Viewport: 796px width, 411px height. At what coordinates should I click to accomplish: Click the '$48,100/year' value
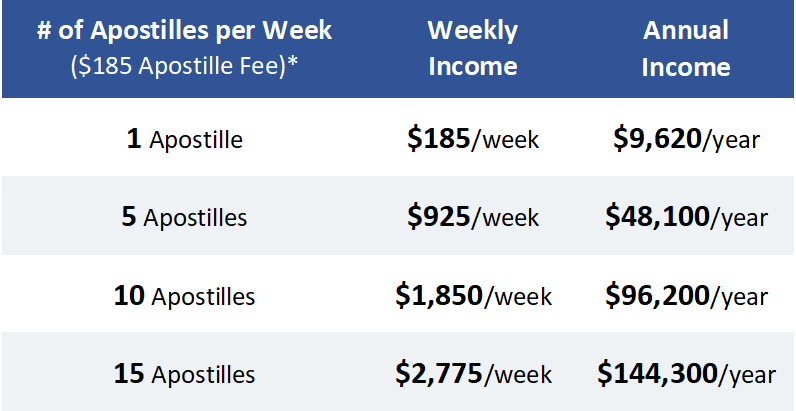point(686,218)
